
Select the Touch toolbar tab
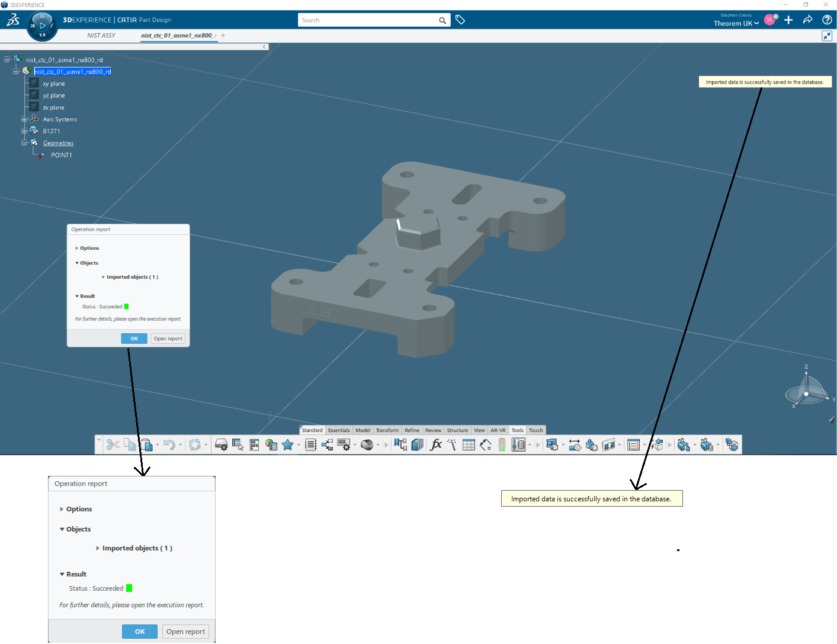536,430
